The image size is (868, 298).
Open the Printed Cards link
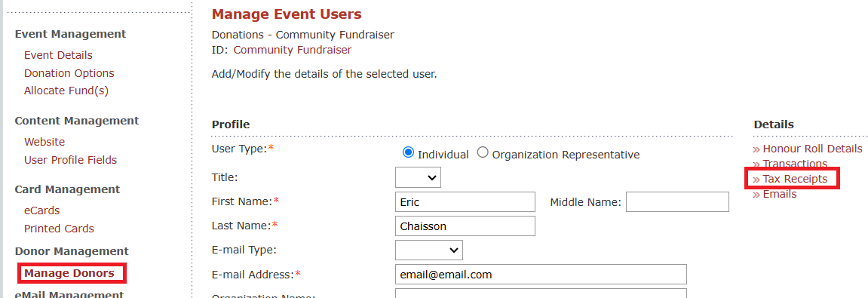pos(59,228)
